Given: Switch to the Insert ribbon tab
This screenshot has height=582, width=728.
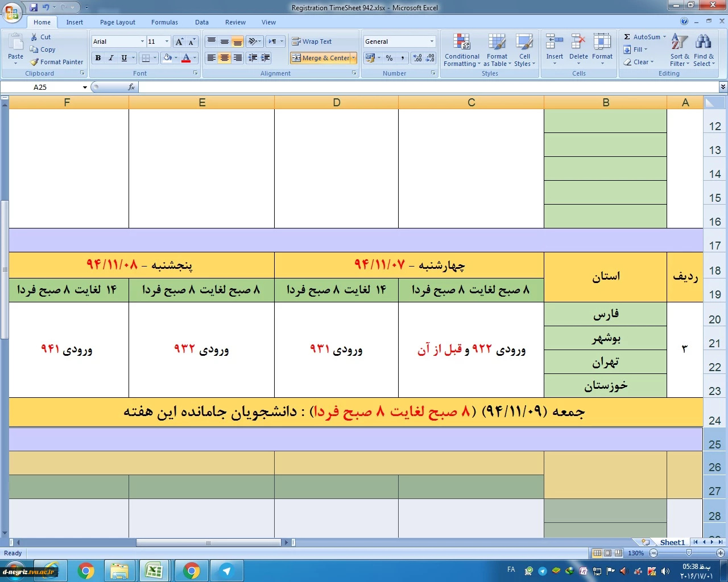Looking at the screenshot, I should tap(75, 22).
